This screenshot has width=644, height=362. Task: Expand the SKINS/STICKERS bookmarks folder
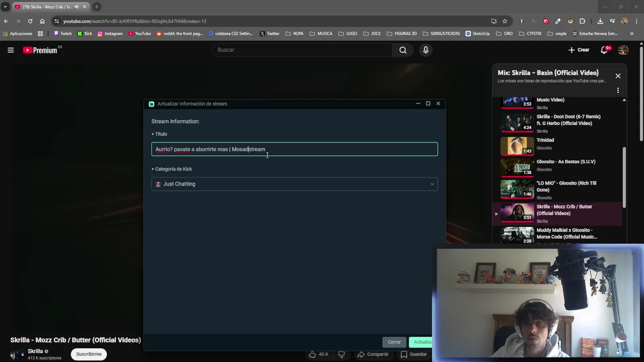[441, 34]
